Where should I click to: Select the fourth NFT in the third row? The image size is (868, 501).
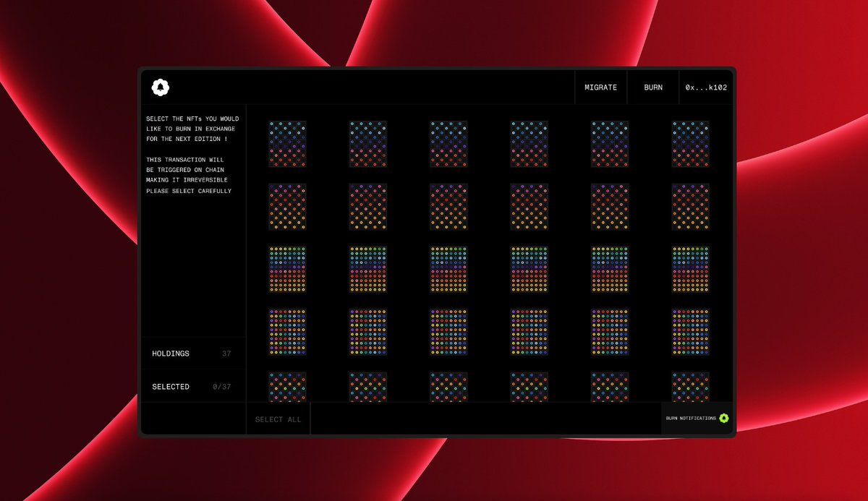point(529,270)
